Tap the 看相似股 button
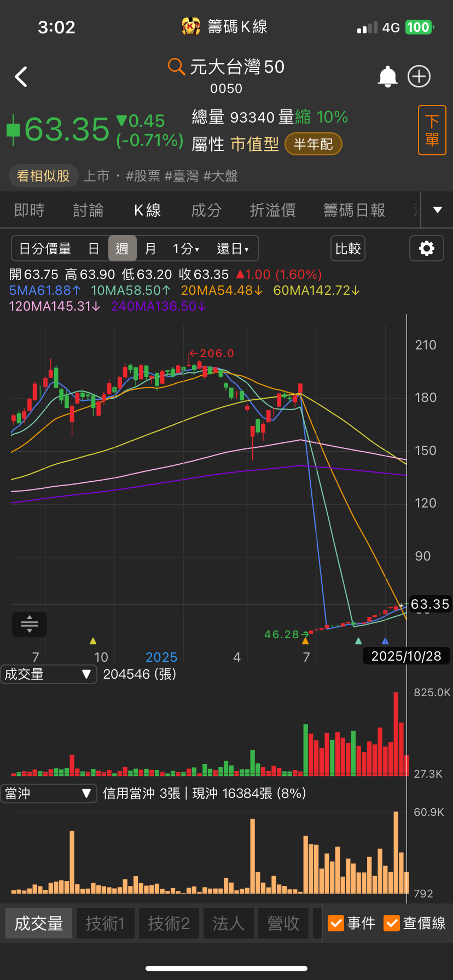The image size is (453, 980). point(43,176)
